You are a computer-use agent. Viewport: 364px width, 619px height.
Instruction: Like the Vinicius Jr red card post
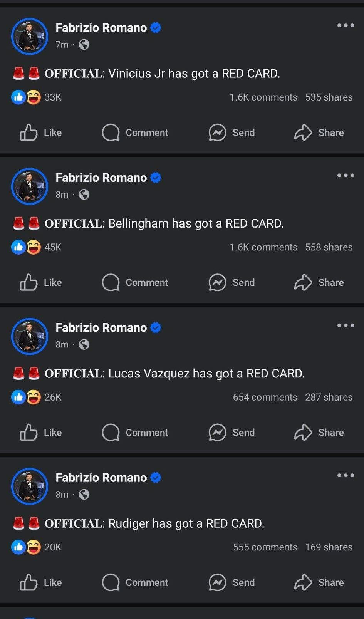tap(41, 133)
